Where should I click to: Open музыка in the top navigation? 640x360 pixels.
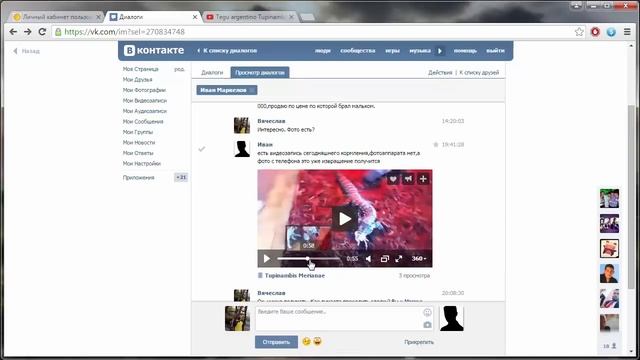(420, 51)
